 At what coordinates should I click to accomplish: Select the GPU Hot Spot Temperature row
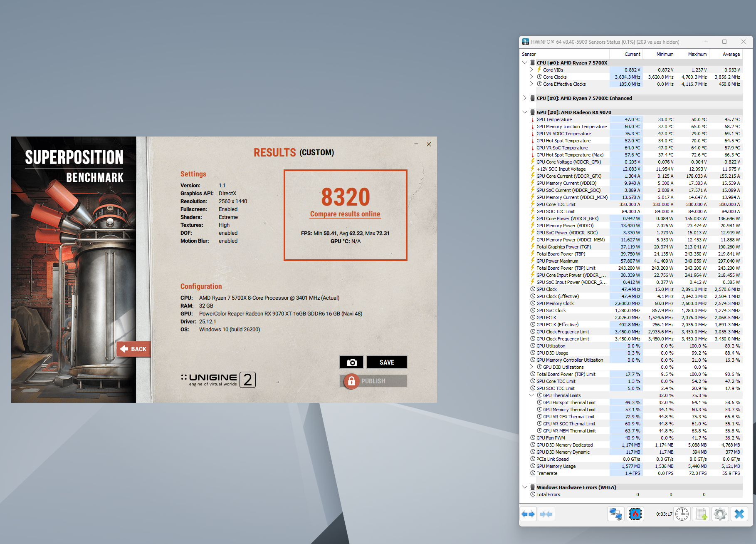(x=630, y=141)
